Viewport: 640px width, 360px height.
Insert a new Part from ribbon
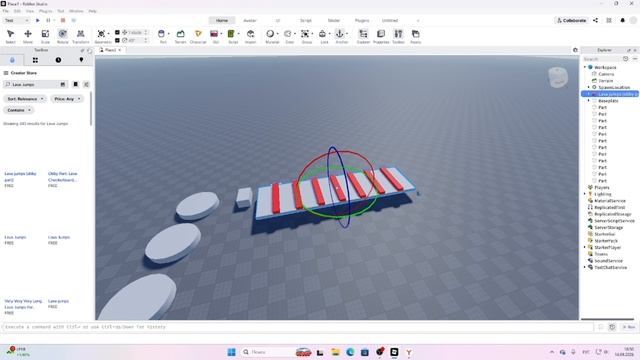(x=162, y=34)
